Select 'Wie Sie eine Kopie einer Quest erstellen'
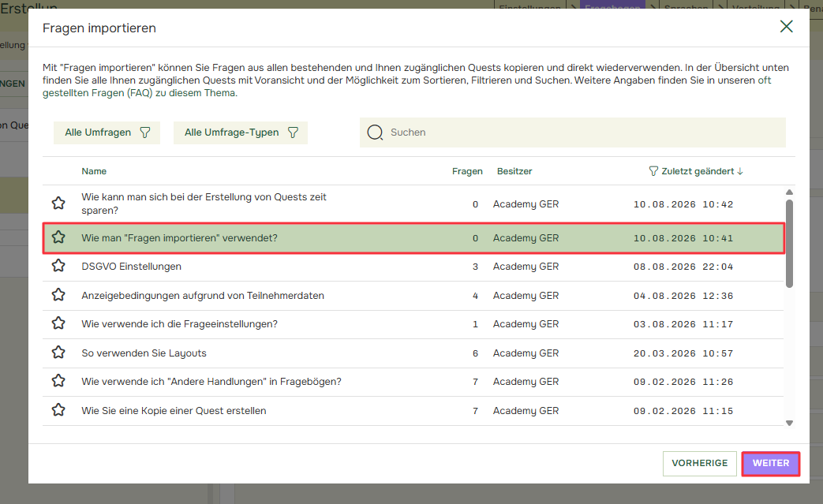This screenshot has width=823, height=504. pyautogui.click(x=413, y=411)
